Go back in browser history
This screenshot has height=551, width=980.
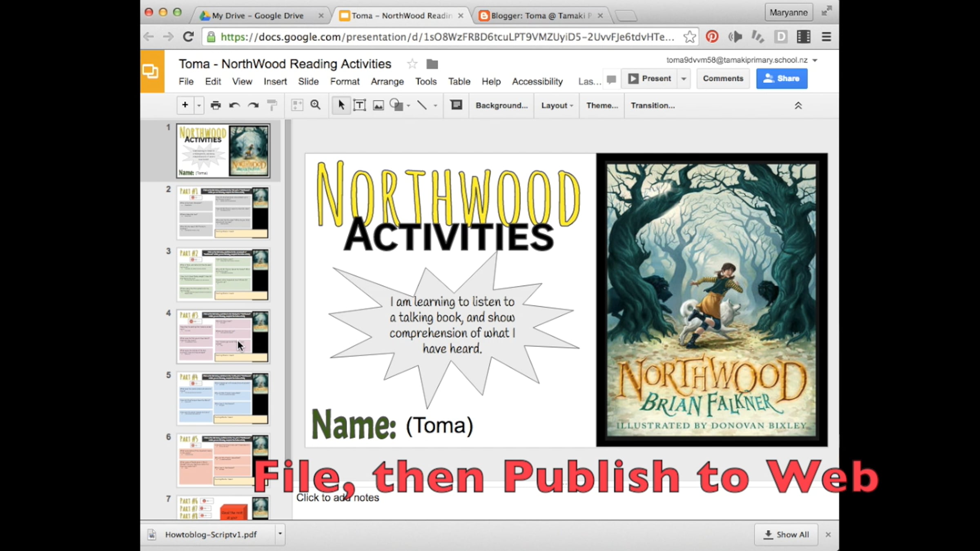click(x=149, y=37)
